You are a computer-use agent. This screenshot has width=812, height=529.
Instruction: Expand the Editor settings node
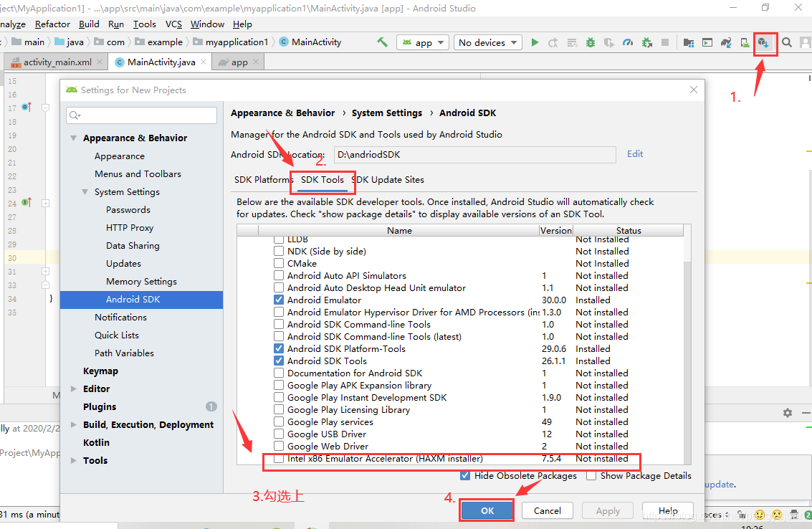click(74, 389)
